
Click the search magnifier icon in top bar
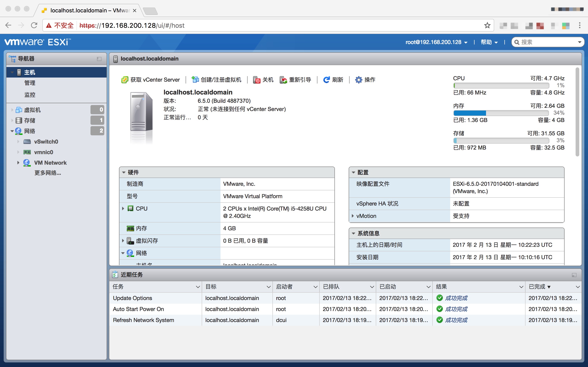pyautogui.click(x=517, y=42)
